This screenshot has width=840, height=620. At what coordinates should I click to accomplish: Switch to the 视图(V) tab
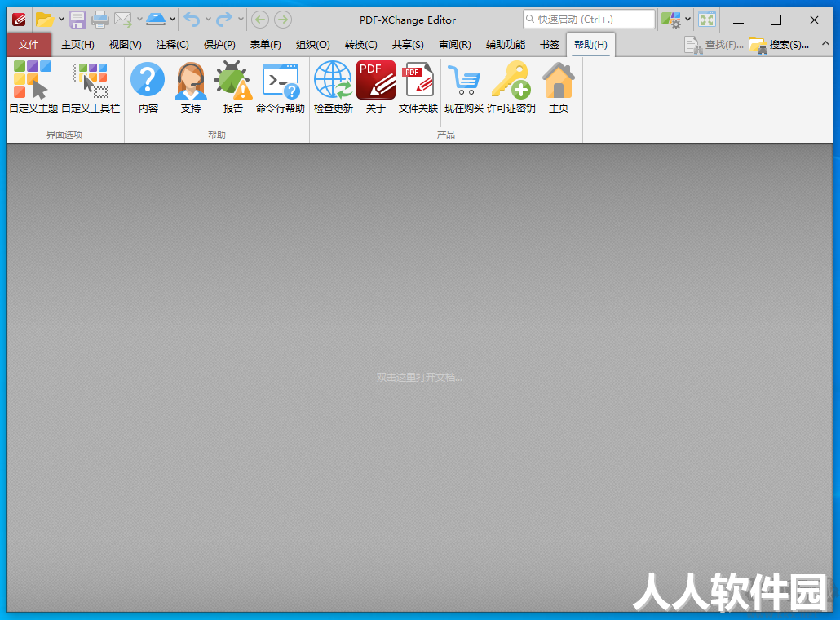pos(126,45)
